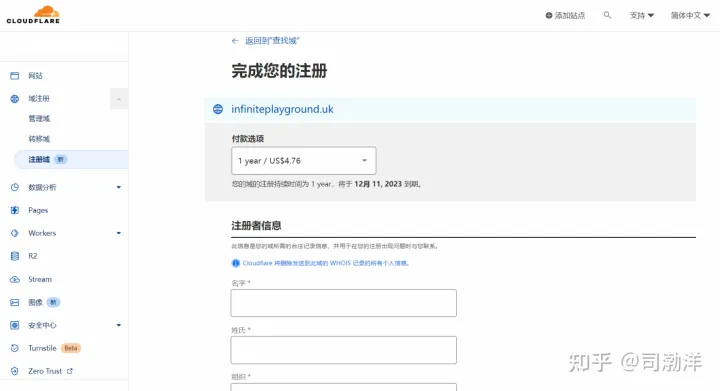Click the search magnifier icon
This screenshot has height=391, width=720.
click(607, 15)
